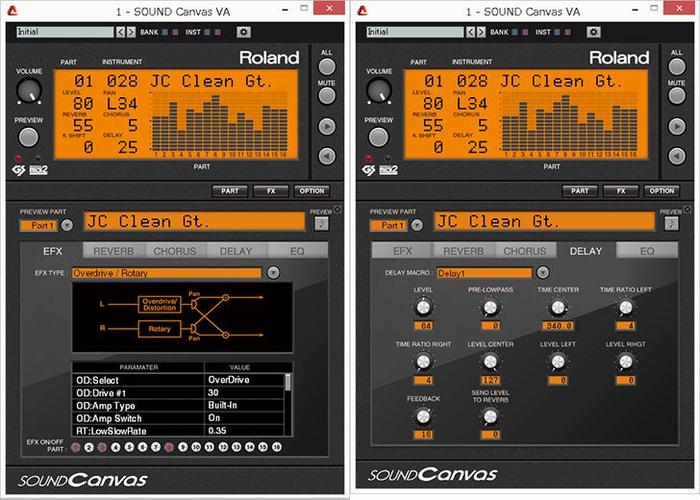Click FX button in right window
700x500 pixels.
click(621, 191)
